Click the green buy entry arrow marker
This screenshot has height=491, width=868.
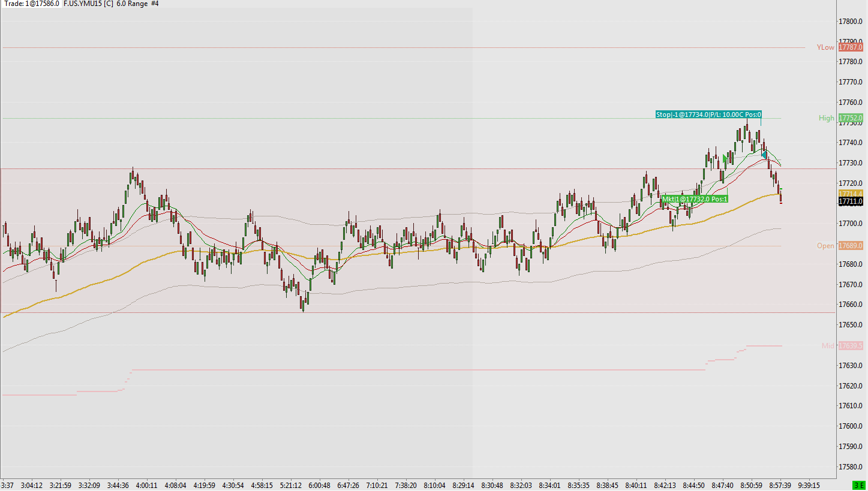click(x=725, y=159)
